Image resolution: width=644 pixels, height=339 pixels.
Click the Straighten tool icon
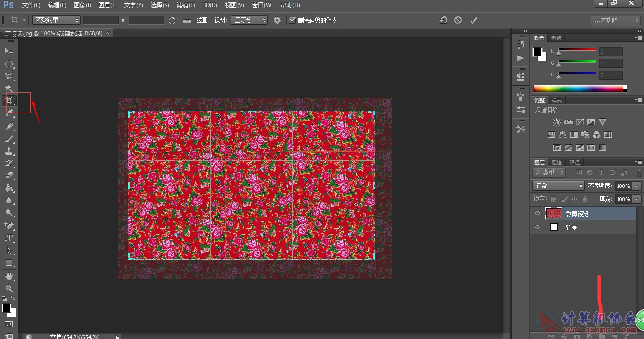(x=188, y=20)
